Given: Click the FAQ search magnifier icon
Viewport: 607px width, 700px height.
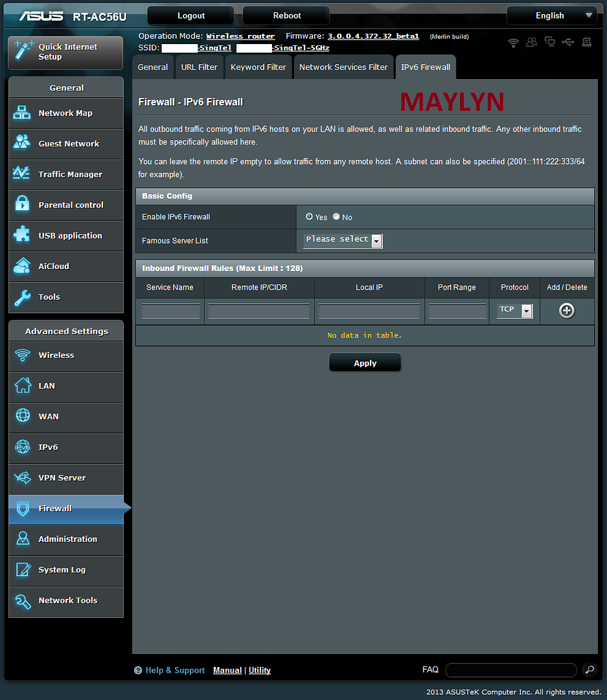Looking at the screenshot, I should click(589, 670).
